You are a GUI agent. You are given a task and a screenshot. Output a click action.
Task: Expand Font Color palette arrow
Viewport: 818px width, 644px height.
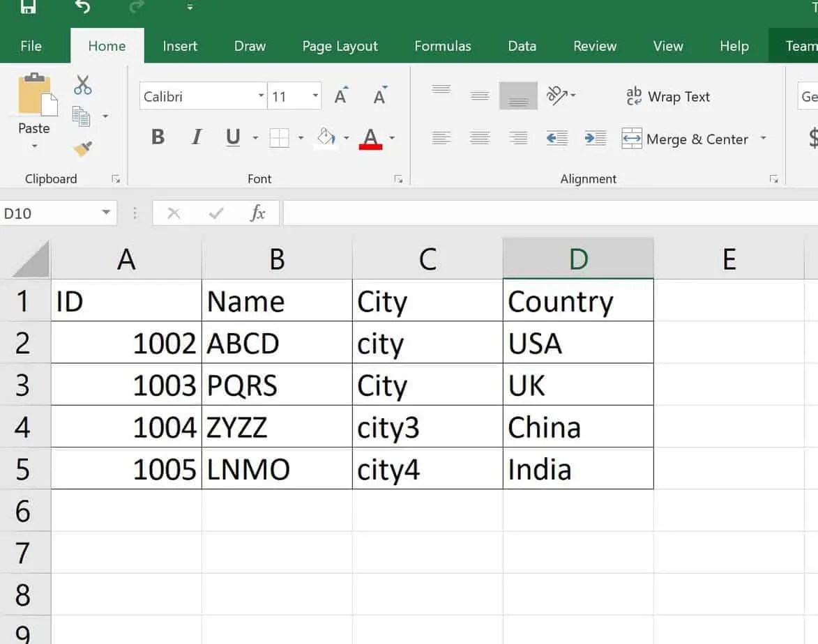[392, 138]
